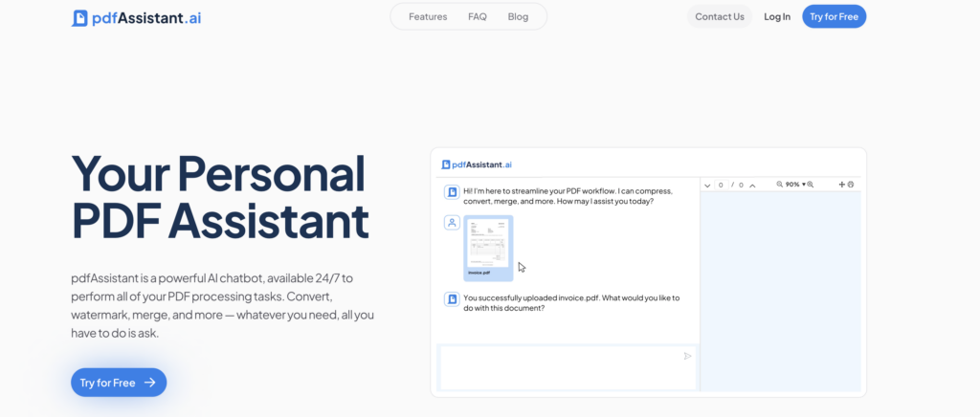Open the 90% zoom level dropdown
The width and height of the screenshot is (980, 417).
click(x=795, y=185)
